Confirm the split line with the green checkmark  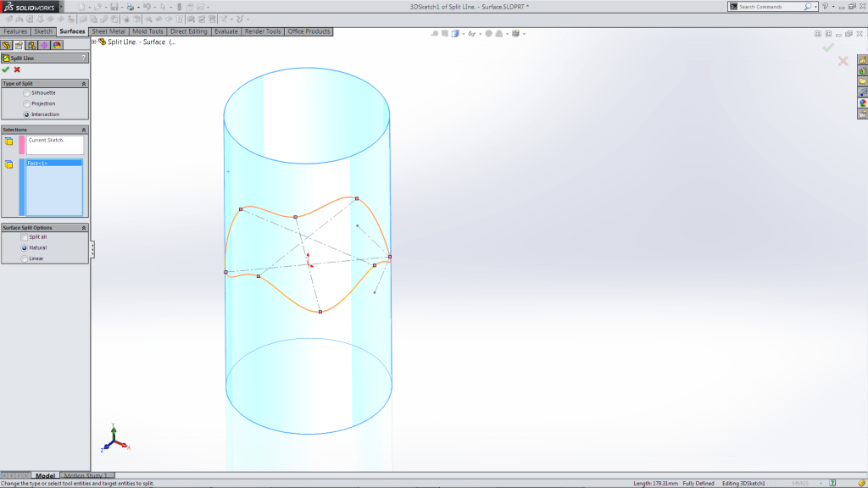pyautogui.click(x=6, y=69)
